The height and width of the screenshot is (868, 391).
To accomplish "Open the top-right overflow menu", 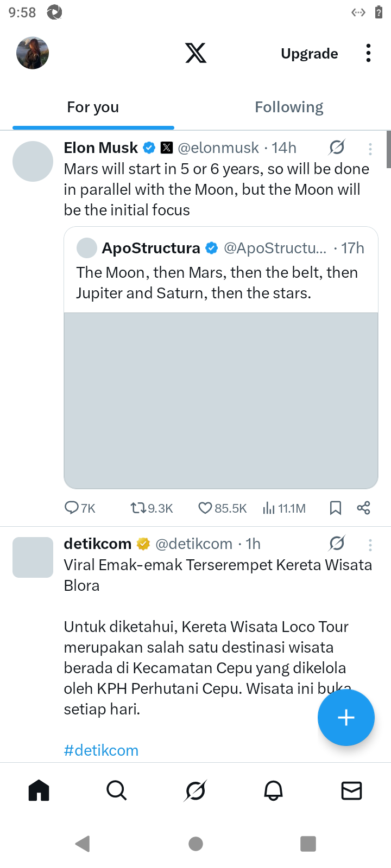I will (x=368, y=53).
